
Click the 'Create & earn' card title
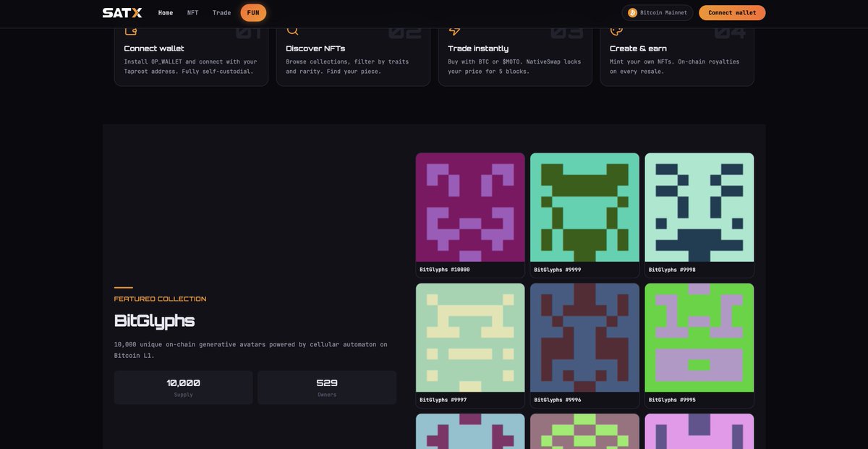[x=638, y=48]
